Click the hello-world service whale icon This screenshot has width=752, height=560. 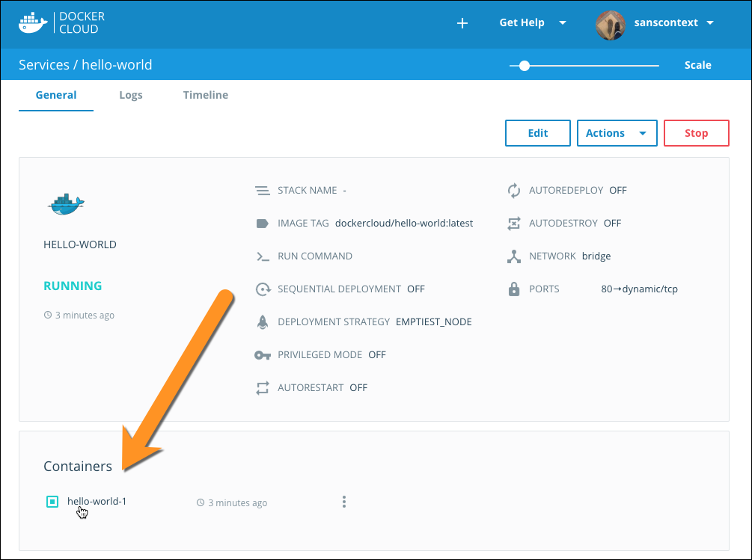[x=66, y=204]
